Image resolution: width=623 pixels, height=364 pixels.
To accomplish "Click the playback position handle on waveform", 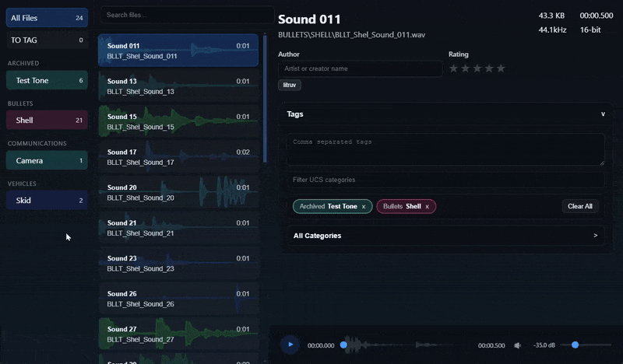I will tap(343, 345).
